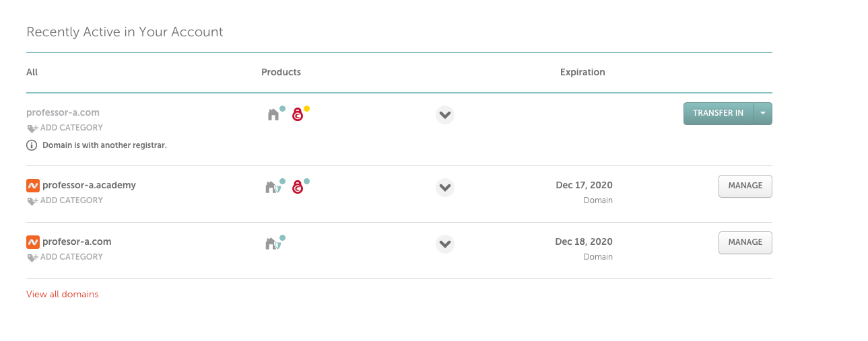Click the Transfer In button
The image size is (868, 341).
pos(719,114)
